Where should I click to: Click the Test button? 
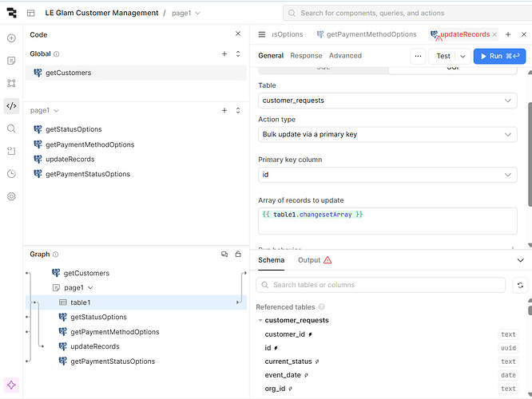[443, 56]
